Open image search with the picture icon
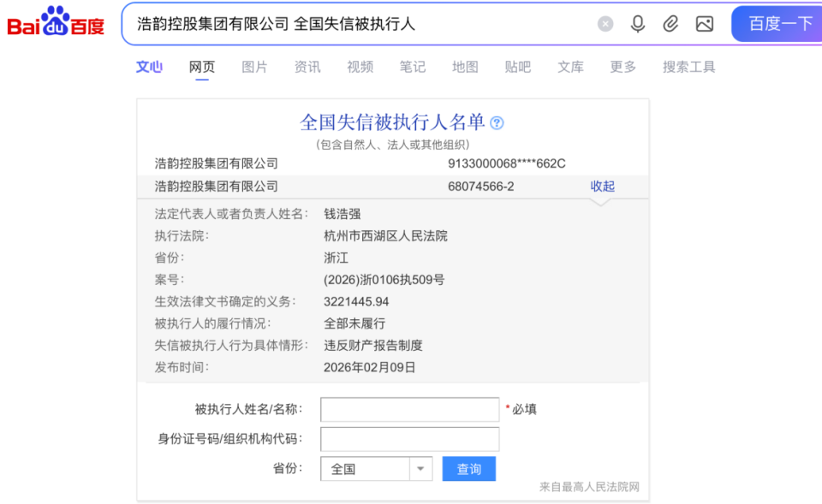 (704, 24)
